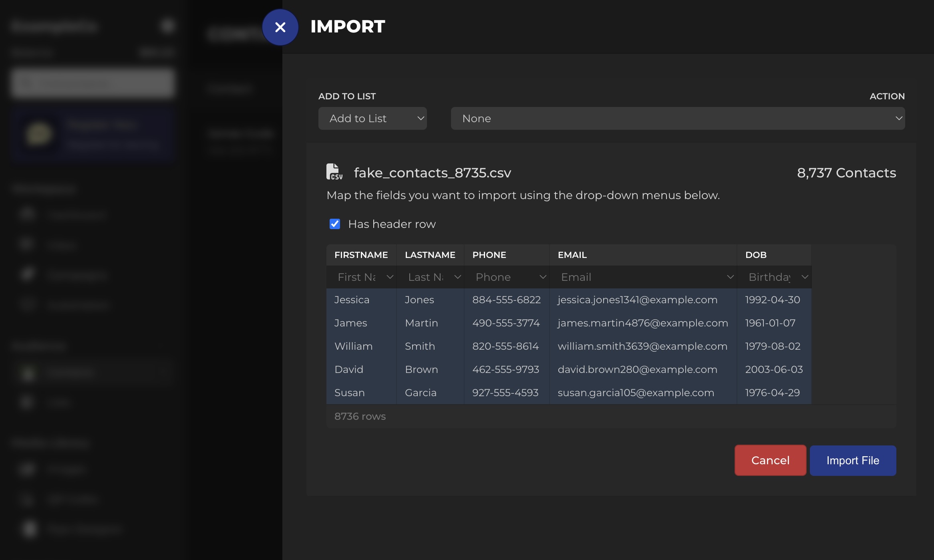Select the row for Susan Garcia
This screenshot has width=934, height=560.
click(507, 393)
